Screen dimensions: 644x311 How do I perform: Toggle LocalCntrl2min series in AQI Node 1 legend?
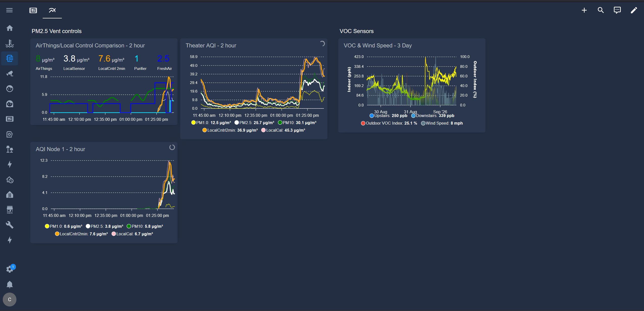[81, 234]
